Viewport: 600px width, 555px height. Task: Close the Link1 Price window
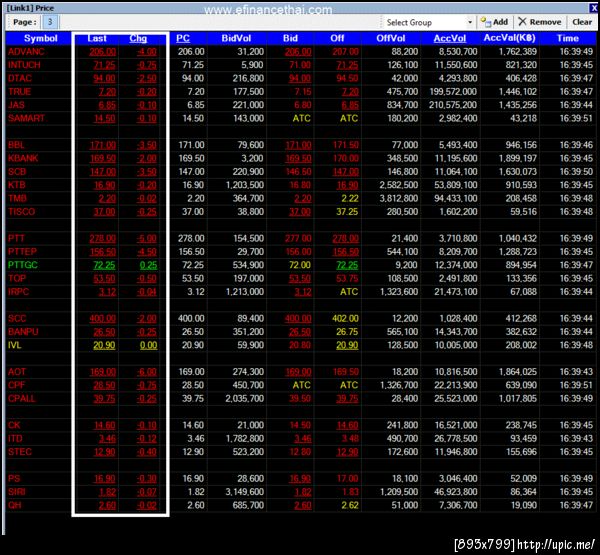click(x=595, y=8)
